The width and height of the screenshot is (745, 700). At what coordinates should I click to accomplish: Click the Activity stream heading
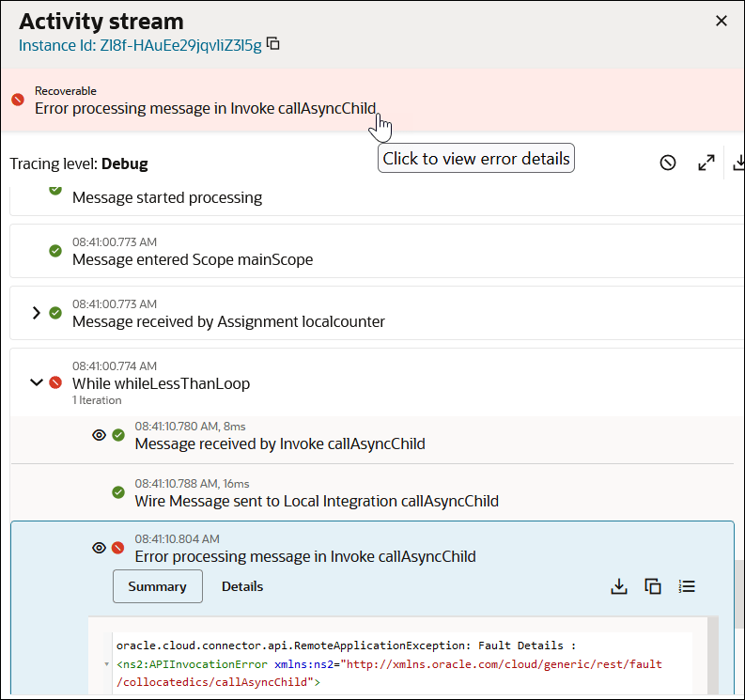pos(101,22)
